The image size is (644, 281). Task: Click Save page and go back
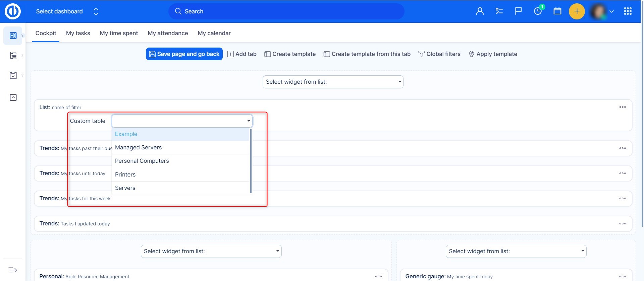tap(184, 54)
